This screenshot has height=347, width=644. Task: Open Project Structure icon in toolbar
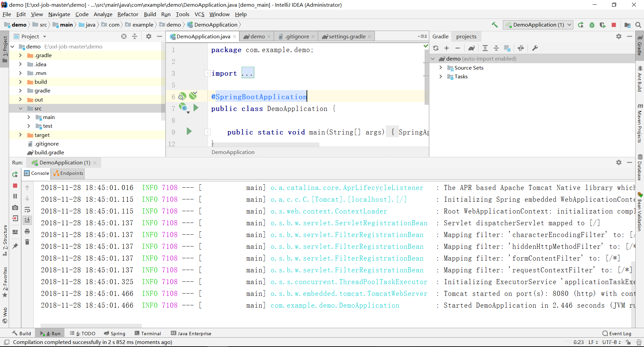tap(627, 25)
